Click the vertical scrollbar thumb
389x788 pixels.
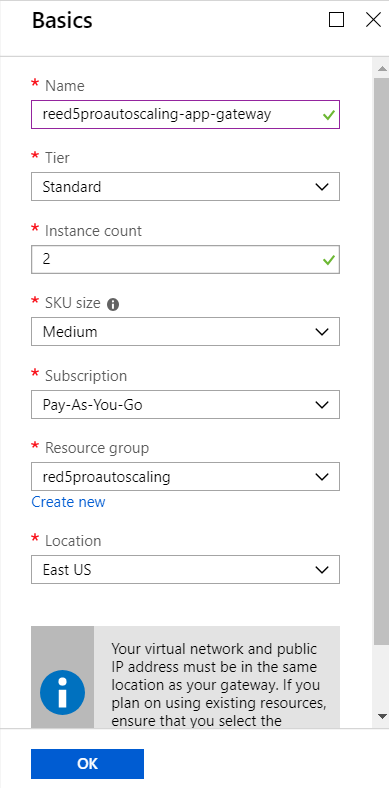[x=381, y=360]
